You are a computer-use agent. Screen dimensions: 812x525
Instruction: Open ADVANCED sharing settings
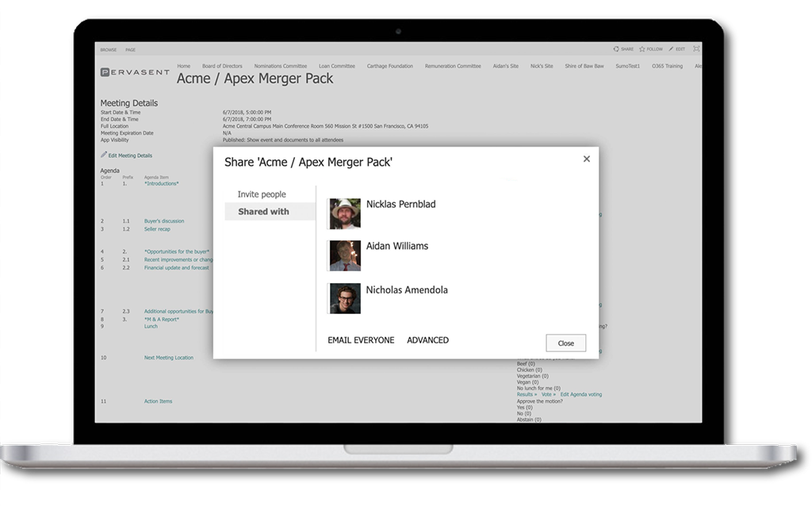(x=427, y=340)
